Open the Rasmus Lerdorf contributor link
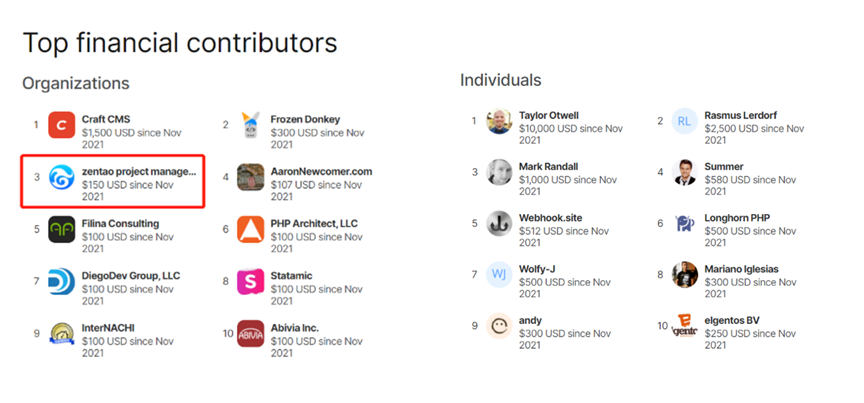Image resolution: width=864 pixels, height=403 pixels. (740, 116)
